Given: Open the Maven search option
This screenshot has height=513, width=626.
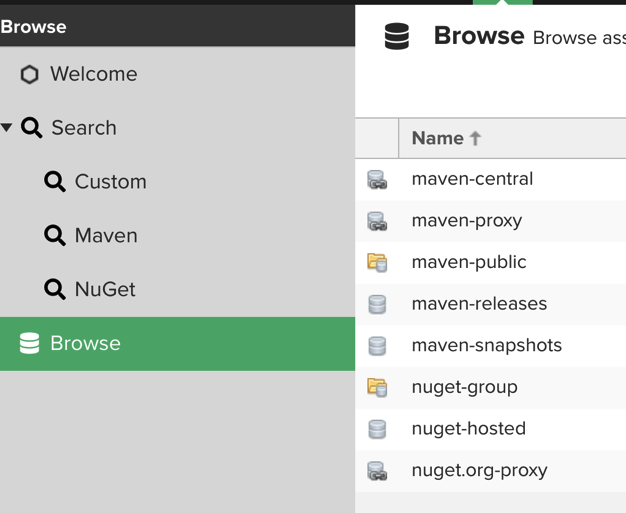Looking at the screenshot, I should [x=105, y=236].
